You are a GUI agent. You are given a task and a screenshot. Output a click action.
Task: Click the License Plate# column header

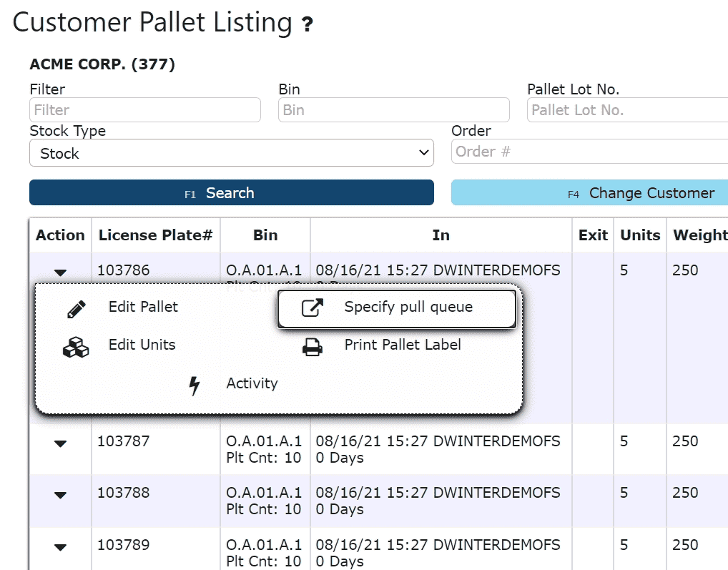(x=156, y=235)
